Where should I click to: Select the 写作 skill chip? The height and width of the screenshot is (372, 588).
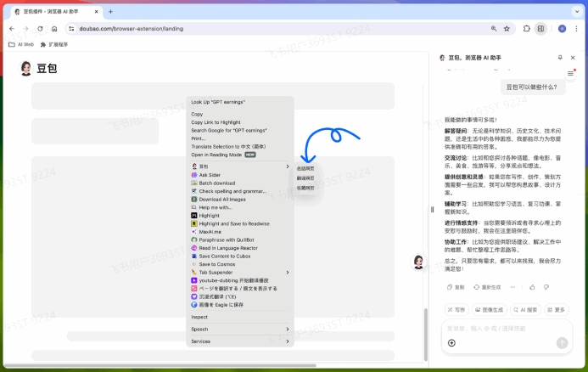(x=456, y=310)
